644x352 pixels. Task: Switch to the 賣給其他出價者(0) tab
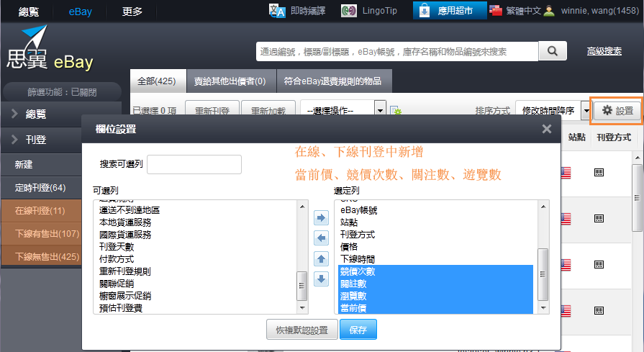tap(230, 81)
